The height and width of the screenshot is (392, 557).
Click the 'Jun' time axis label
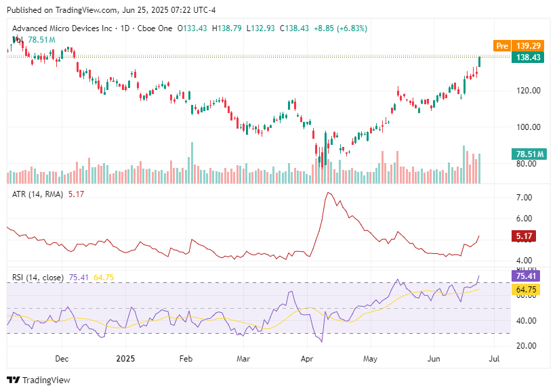point(434,359)
